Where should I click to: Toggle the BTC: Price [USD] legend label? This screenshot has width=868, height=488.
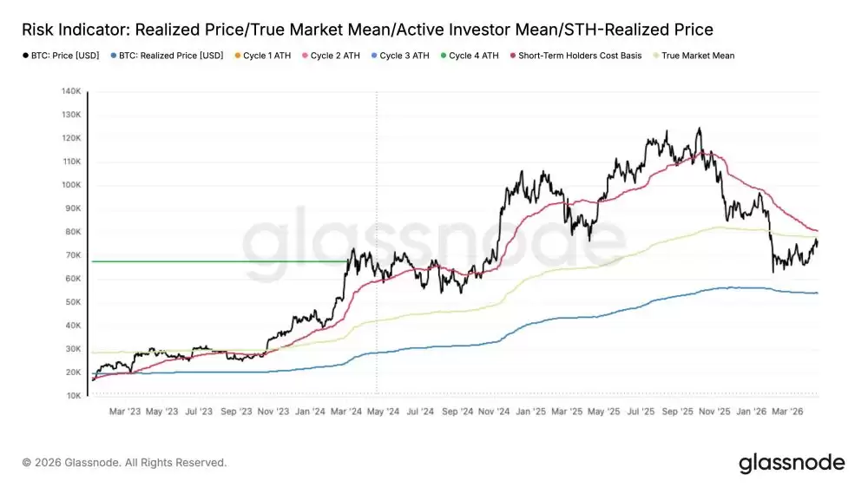pos(65,56)
